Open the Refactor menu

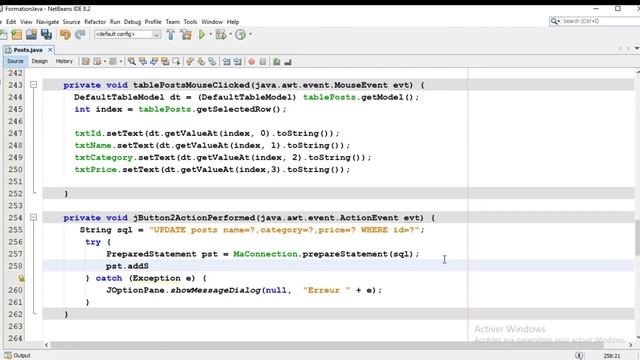pos(95,22)
